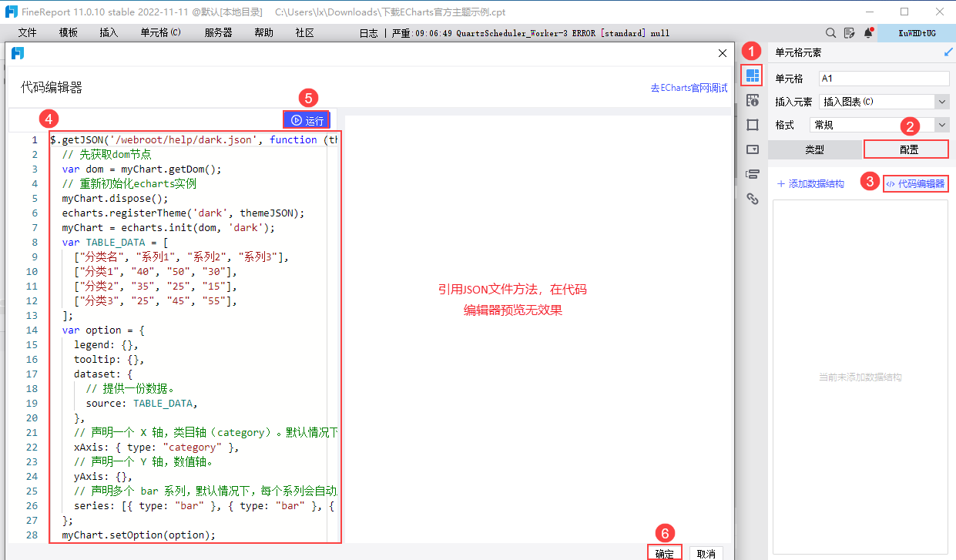Screen dimensions: 956x560
Task: Click 添加数据结构 link
Action: pyautogui.click(x=810, y=184)
